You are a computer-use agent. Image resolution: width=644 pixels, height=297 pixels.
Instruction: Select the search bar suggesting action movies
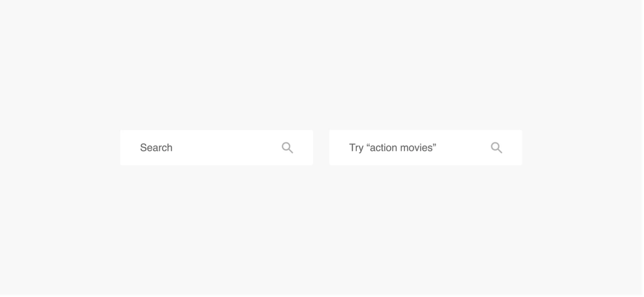[x=426, y=148]
